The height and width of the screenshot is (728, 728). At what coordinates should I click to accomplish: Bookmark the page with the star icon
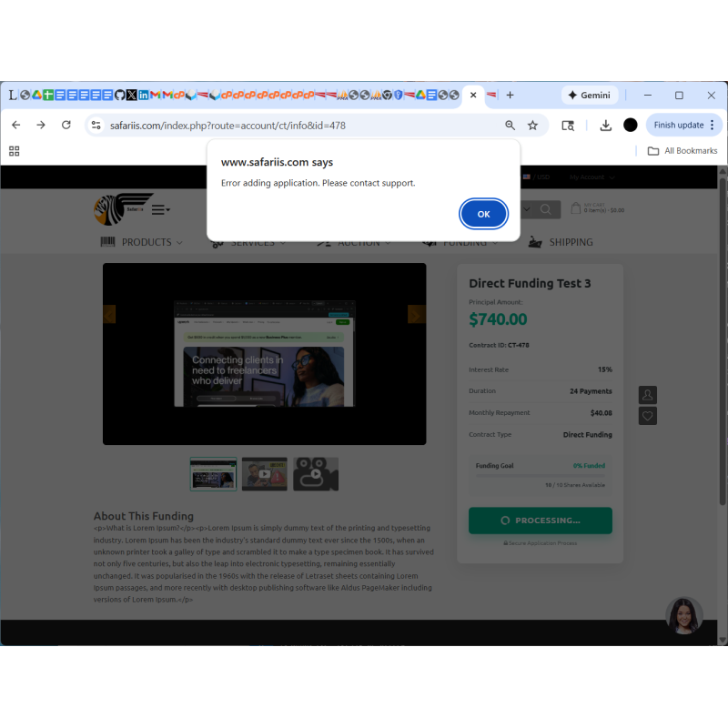[x=532, y=125]
